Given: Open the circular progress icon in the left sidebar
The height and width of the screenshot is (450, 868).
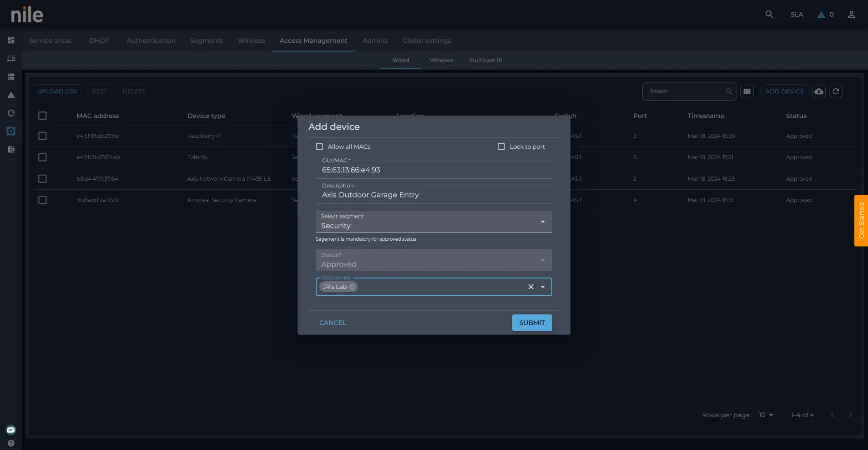Looking at the screenshot, I should [11, 113].
